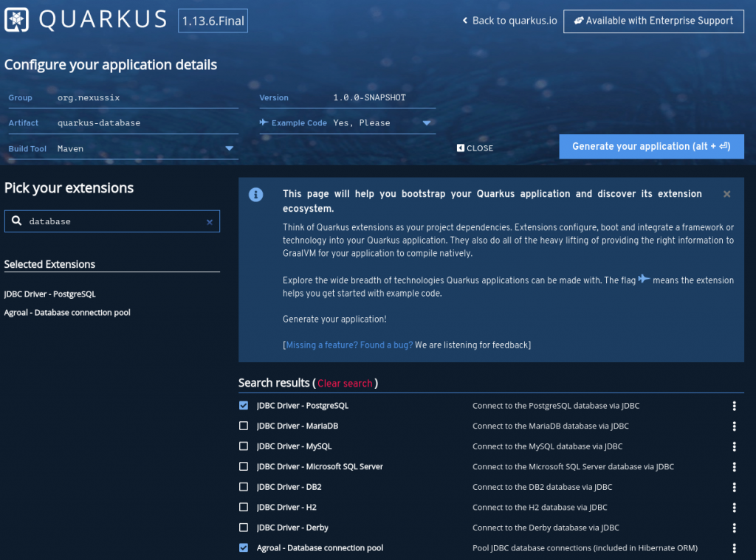Viewport: 756px width, 560px height.
Task: Click the Generate your application button
Action: [x=651, y=147]
